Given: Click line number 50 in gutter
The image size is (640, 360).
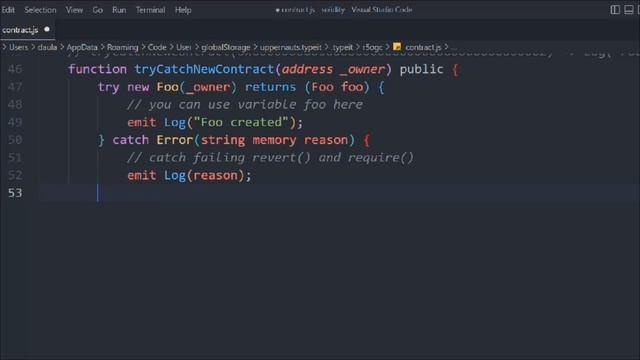Looking at the screenshot, I should 15,140.
